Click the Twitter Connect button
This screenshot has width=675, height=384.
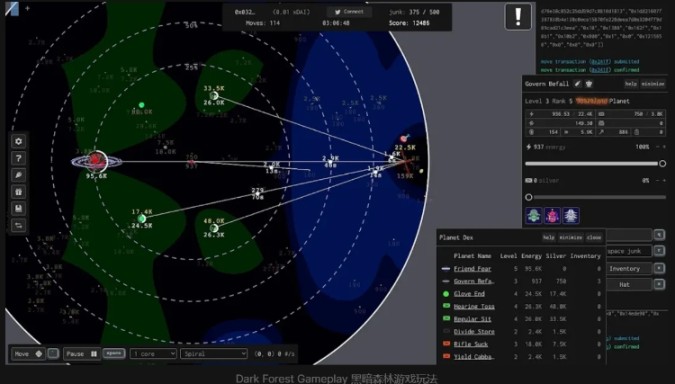pyautogui.click(x=349, y=12)
